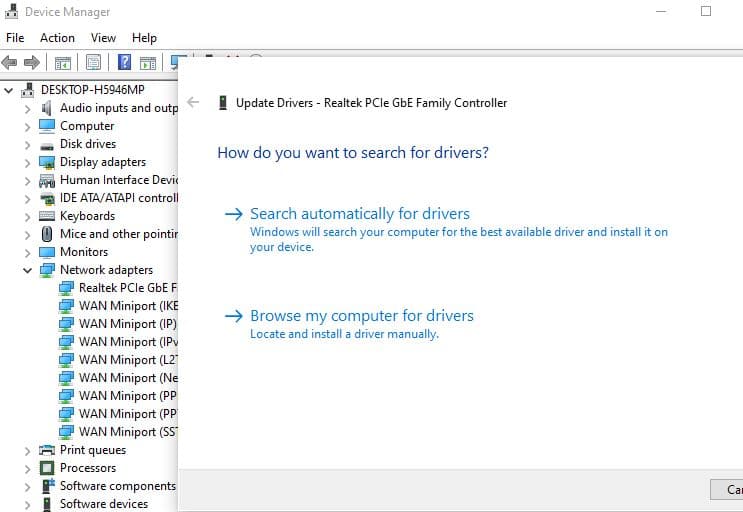Select the Monitors tree item

83,252
